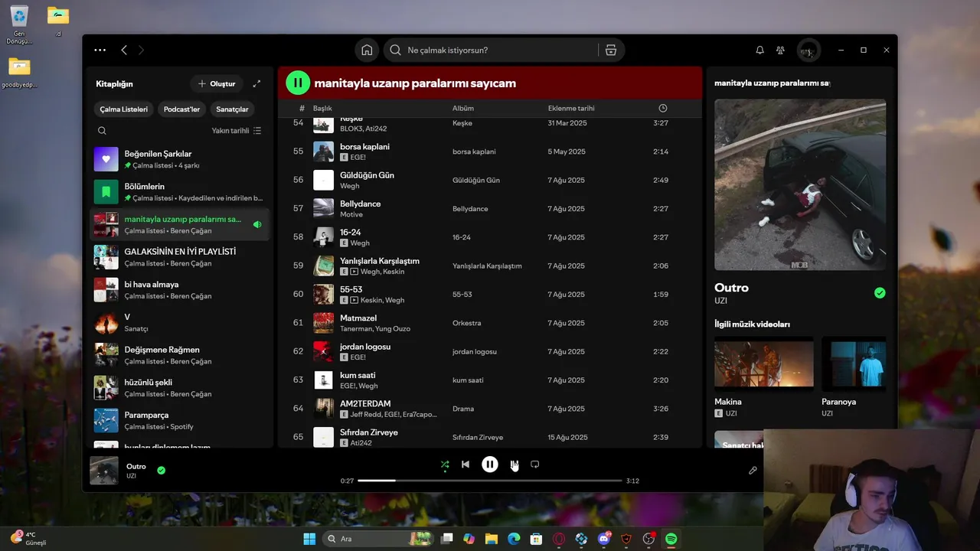Screen dimensions: 980x551
Task: Sort by the duration clock icon
Action: point(663,109)
